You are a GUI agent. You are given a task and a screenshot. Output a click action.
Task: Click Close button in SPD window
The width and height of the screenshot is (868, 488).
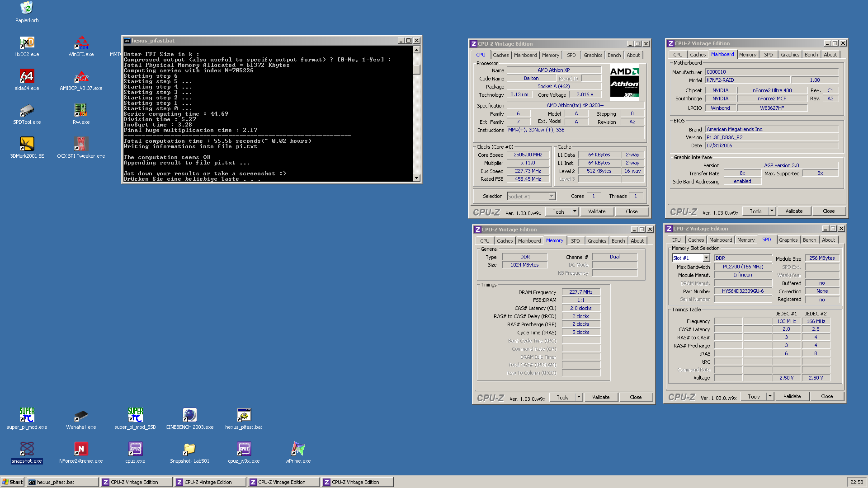click(x=827, y=396)
